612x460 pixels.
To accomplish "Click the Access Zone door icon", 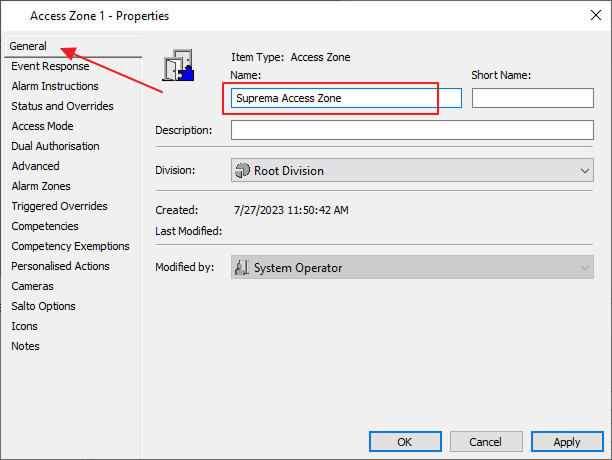I will pyautogui.click(x=177, y=67).
